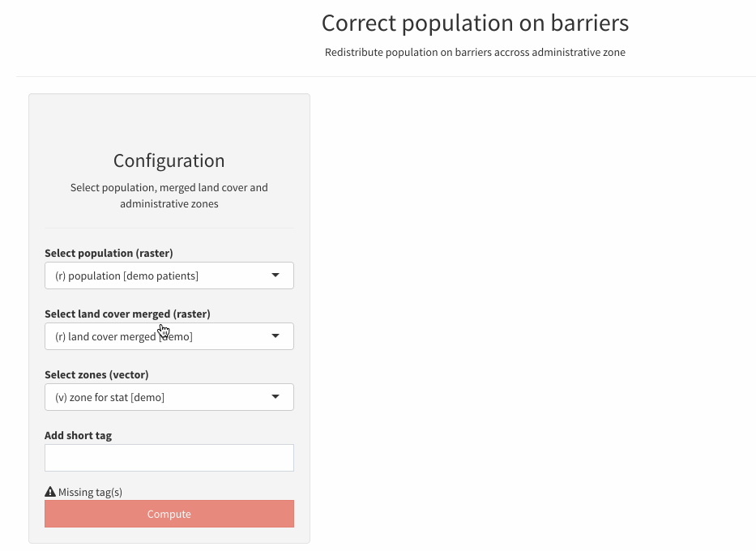Select the (r) population [demo patients] combo box
The image size is (756, 551).
click(169, 275)
